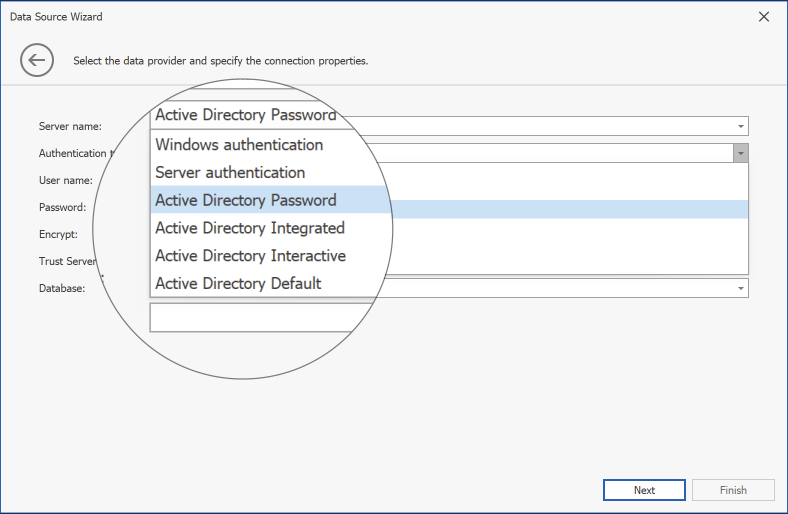This screenshot has height=514, width=788.
Task: Select Active Directory Default option
Action: click(x=238, y=283)
